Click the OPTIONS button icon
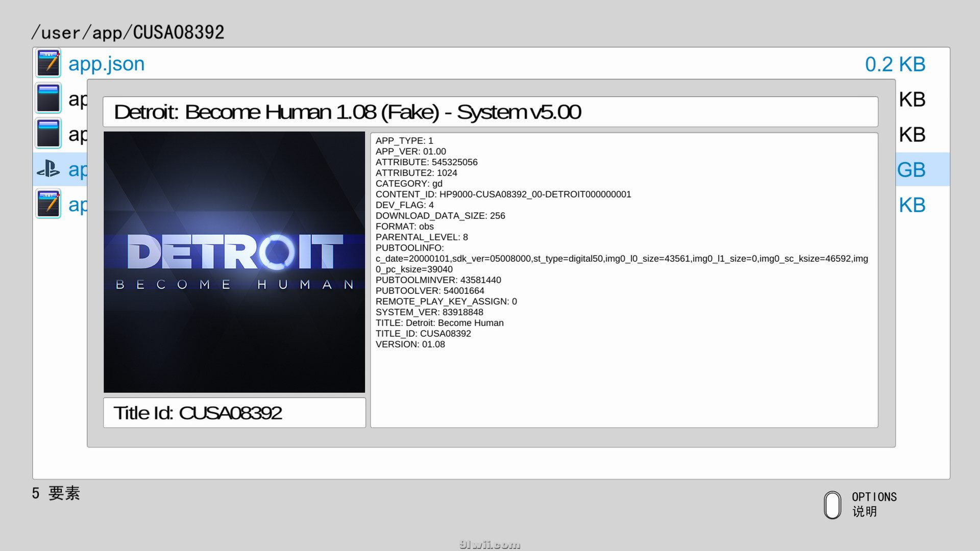Viewport: 980px width, 551px height. [832, 505]
